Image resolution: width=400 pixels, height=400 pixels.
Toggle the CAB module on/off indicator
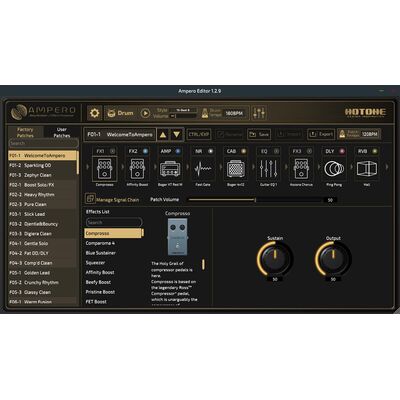244,151
